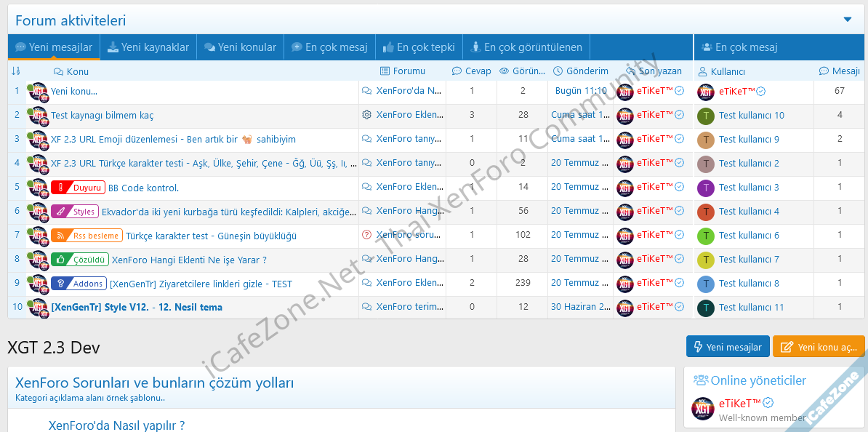This screenshot has width=868, height=432.
Task: Click the blue avatar of Test kullanıcı 8
Action: (x=706, y=284)
